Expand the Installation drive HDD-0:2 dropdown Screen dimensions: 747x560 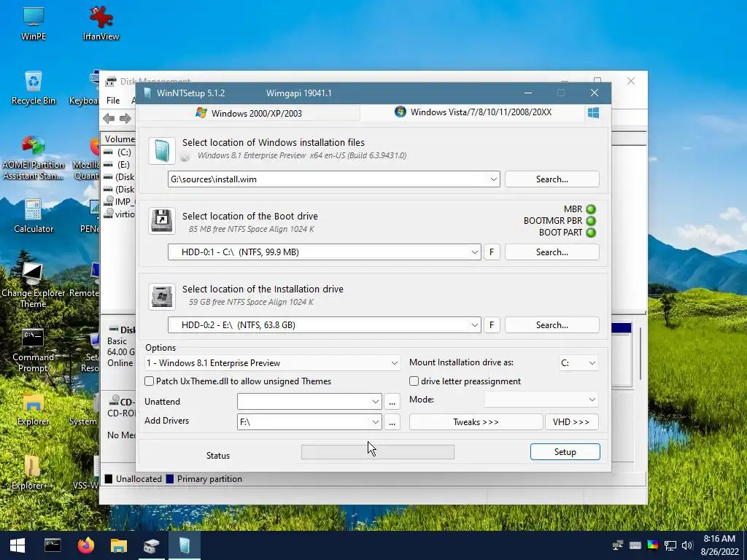click(474, 324)
